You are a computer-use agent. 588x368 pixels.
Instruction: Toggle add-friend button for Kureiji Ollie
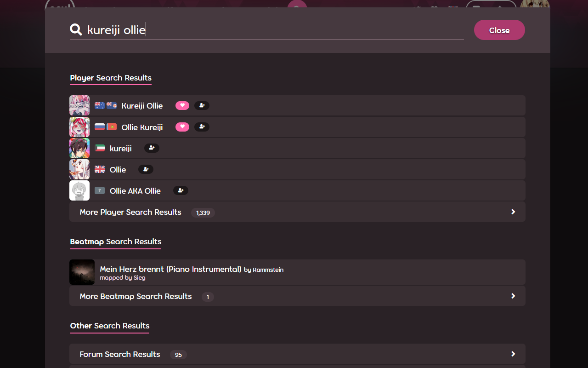pos(202,105)
